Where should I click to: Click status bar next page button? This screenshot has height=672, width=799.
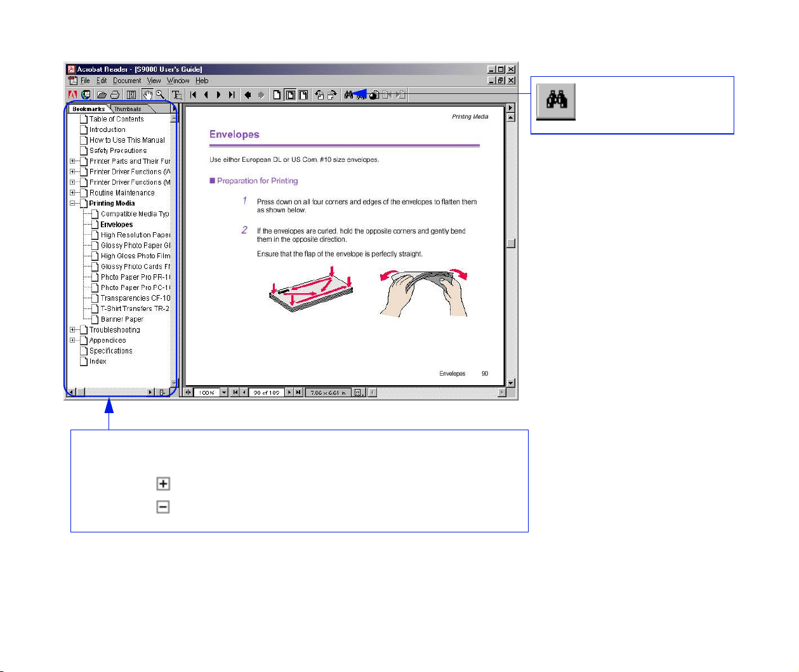[x=289, y=393]
